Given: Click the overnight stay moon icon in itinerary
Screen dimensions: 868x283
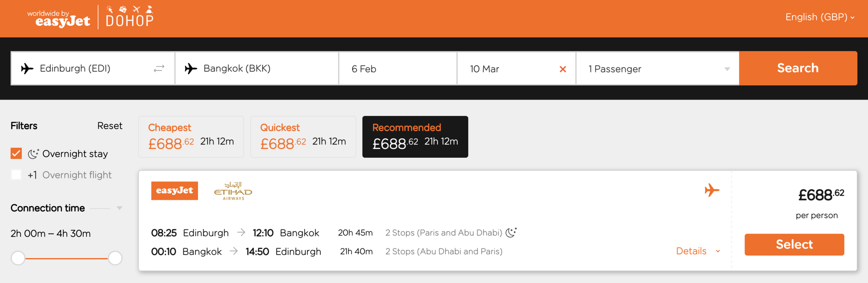Looking at the screenshot, I should 511,232.
